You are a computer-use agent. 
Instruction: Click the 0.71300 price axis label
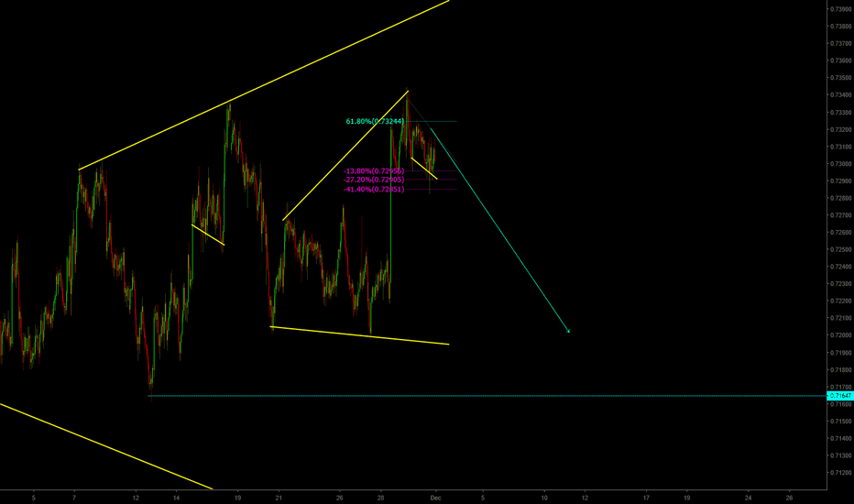point(841,455)
